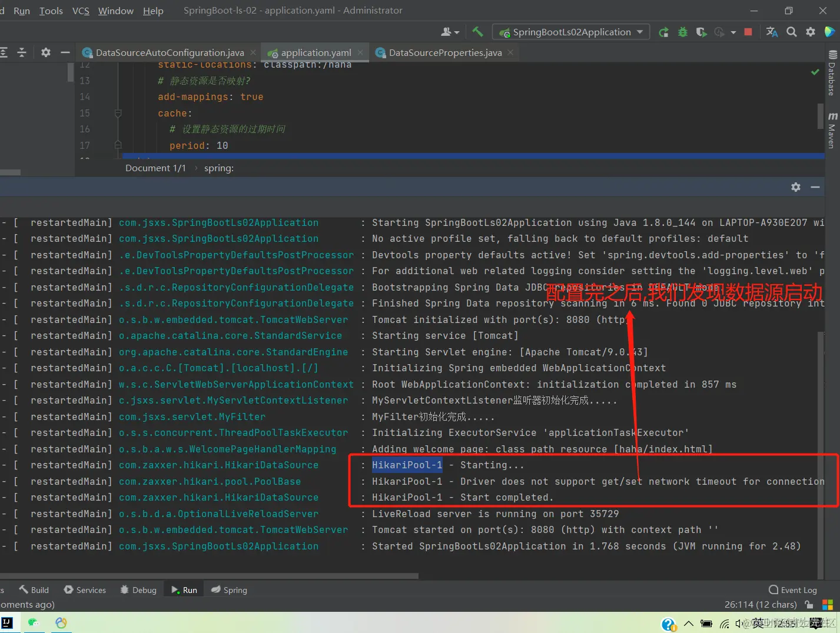Image resolution: width=840 pixels, height=633 pixels.
Task: Collapse the fold marker at cache: line
Action: point(118,113)
